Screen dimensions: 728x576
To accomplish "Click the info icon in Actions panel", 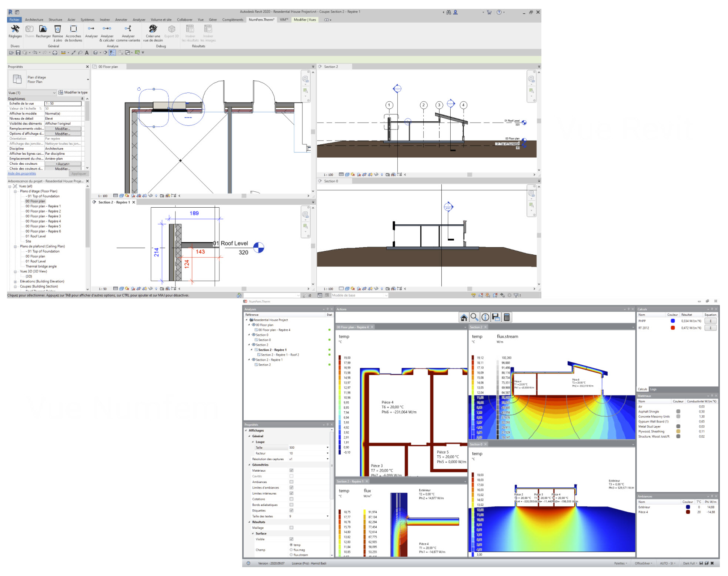I will tap(485, 317).
